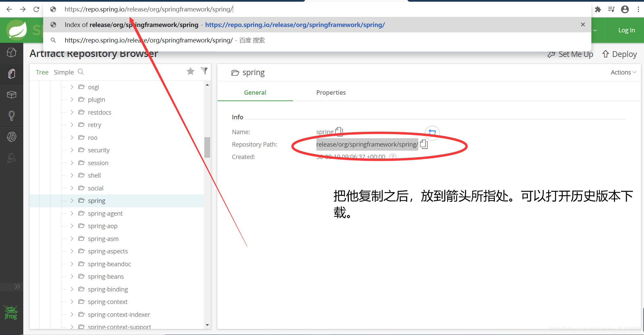The width and height of the screenshot is (644, 335).
Task: Select the spring-agent folder
Action: pyautogui.click(x=105, y=213)
